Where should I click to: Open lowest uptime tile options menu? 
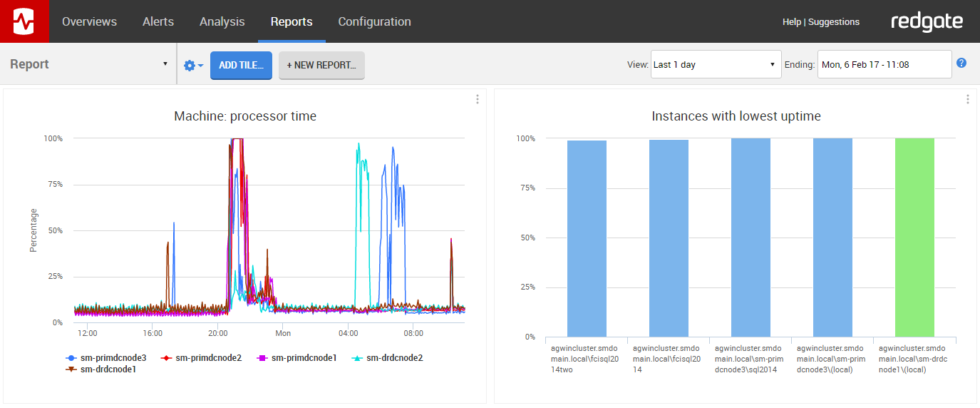point(967,100)
